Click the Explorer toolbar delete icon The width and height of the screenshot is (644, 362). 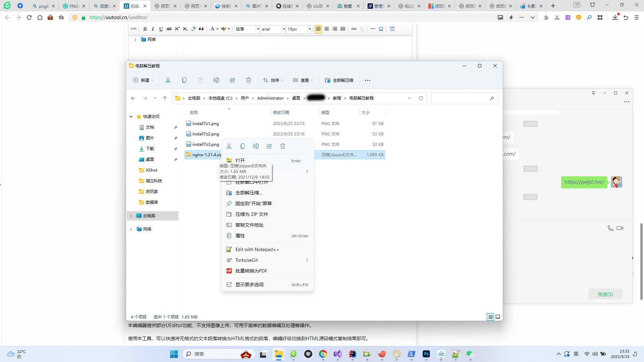click(x=249, y=80)
